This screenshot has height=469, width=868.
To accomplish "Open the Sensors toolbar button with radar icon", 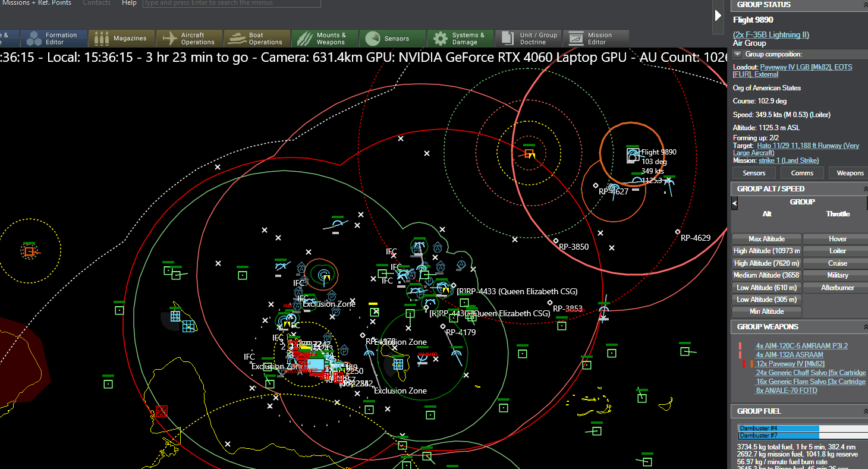I will click(x=392, y=39).
